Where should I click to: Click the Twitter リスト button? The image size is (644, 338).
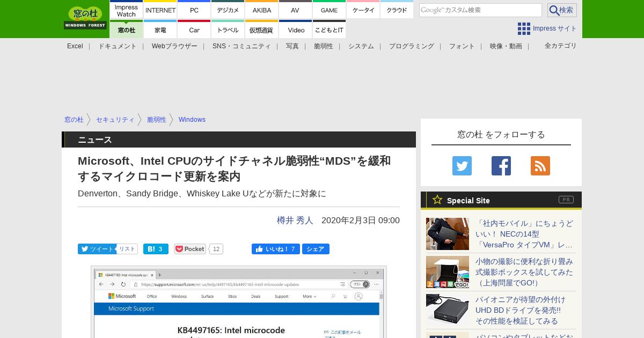[x=127, y=249]
